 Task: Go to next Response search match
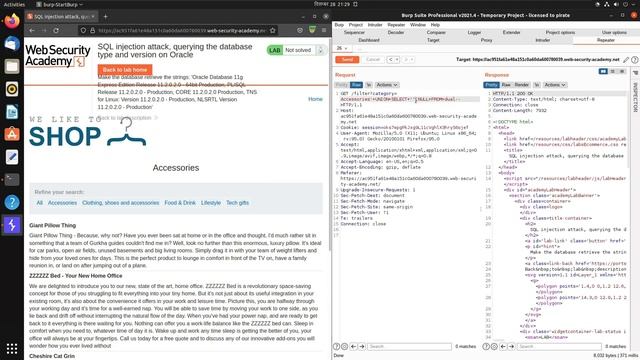coord(511,347)
